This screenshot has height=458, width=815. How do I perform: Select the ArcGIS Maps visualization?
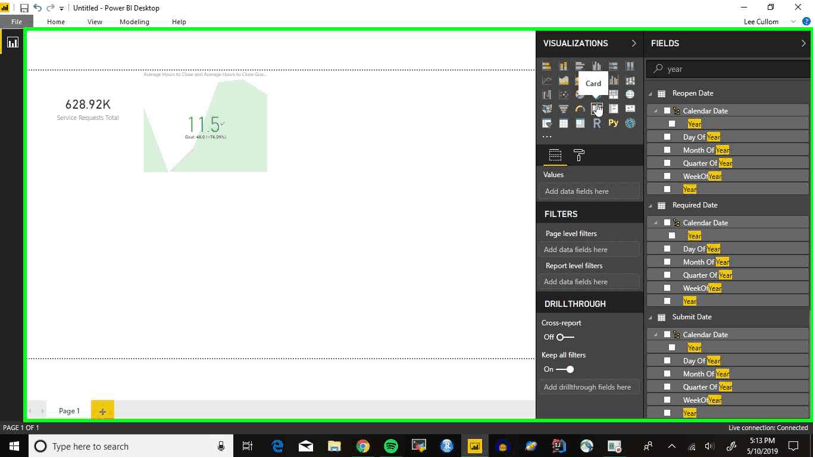coord(630,124)
